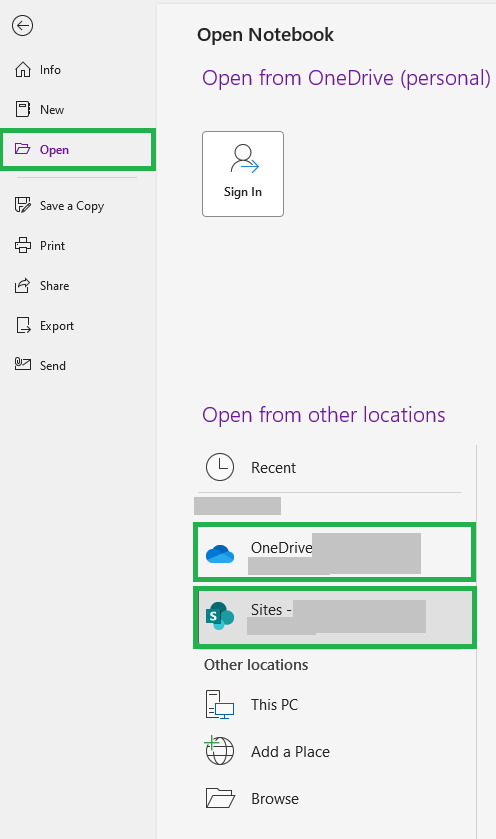Click the Share arrow icon

tap(22, 285)
